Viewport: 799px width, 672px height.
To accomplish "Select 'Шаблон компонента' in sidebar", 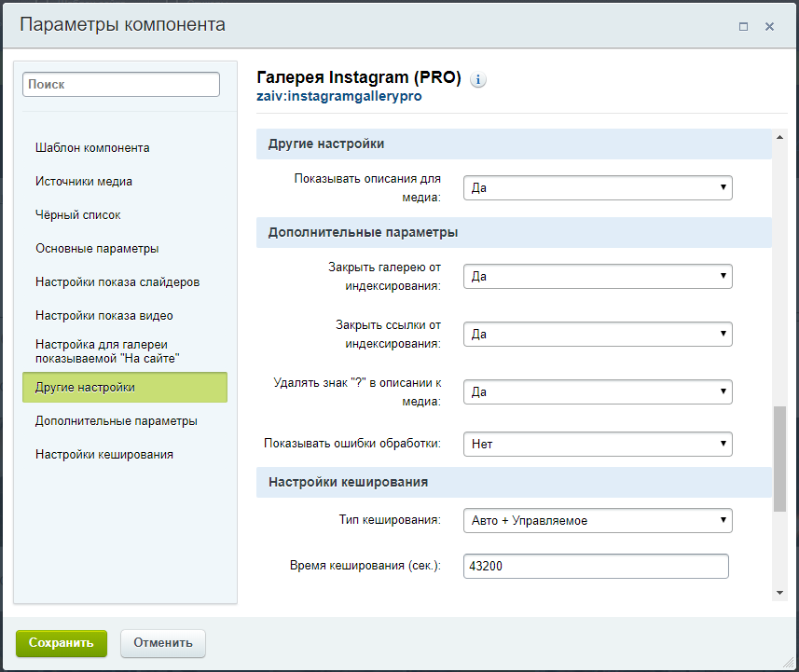I will (x=92, y=148).
